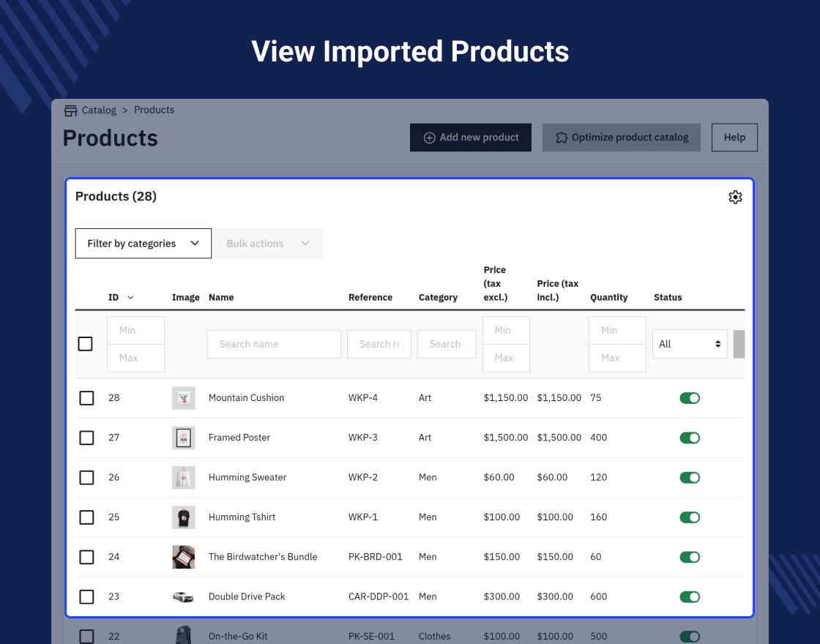Image resolution: width=820 pixels, height=644 pixels.
Task: Select checkbox for product ID 28
Action: (x=87, y=398)
